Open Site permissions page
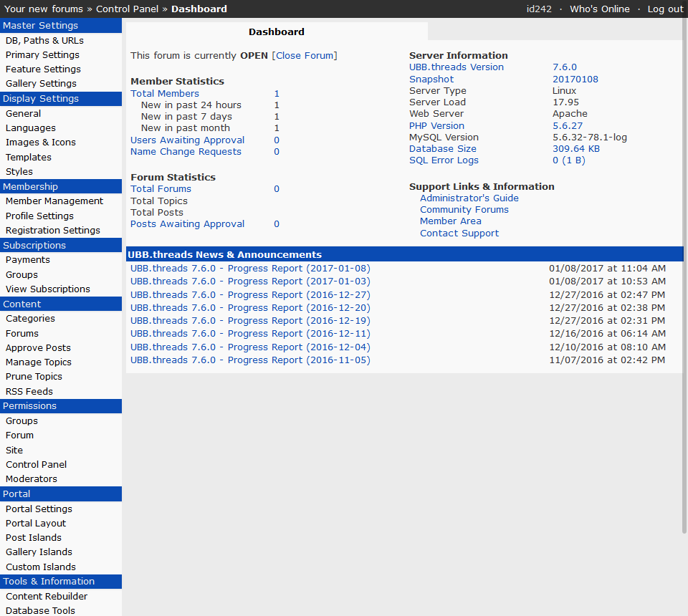The image size is (688, 616). pyautogui.click(x=14, y=451)
